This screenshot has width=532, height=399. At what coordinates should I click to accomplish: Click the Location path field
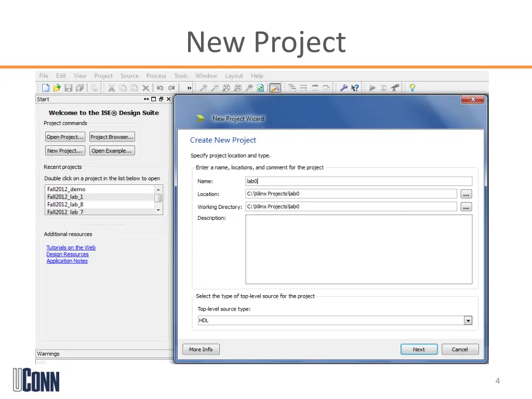[x=351, y=194]
